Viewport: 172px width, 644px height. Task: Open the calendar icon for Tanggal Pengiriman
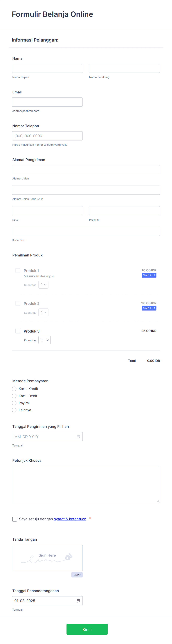[x=79, y=436]
